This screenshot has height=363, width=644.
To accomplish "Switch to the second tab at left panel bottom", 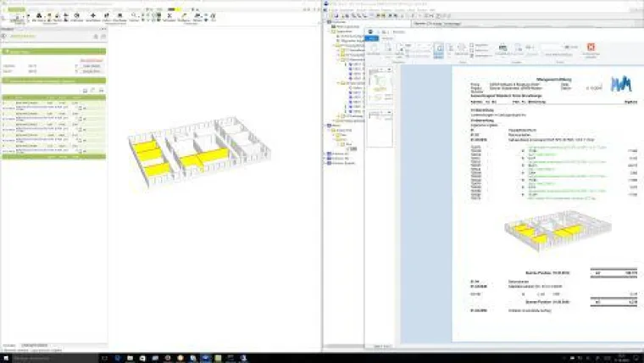I will coord(35,345).
